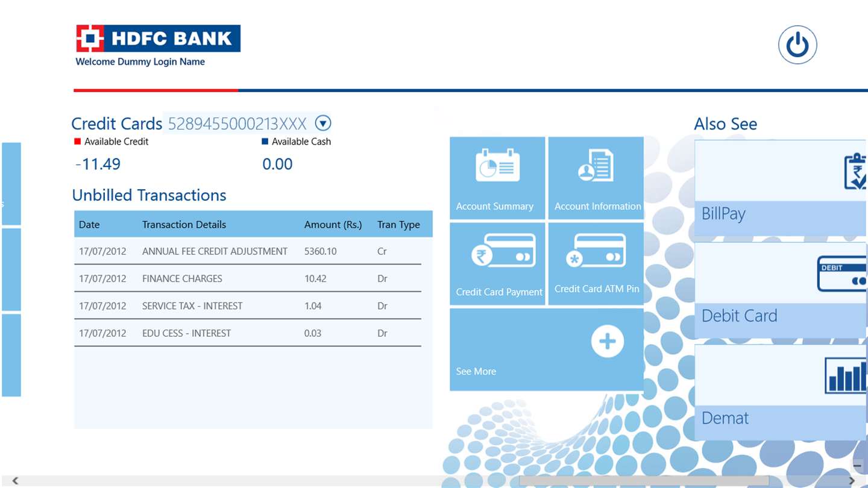Click the amount 10.42

click(x=315, y=278)
